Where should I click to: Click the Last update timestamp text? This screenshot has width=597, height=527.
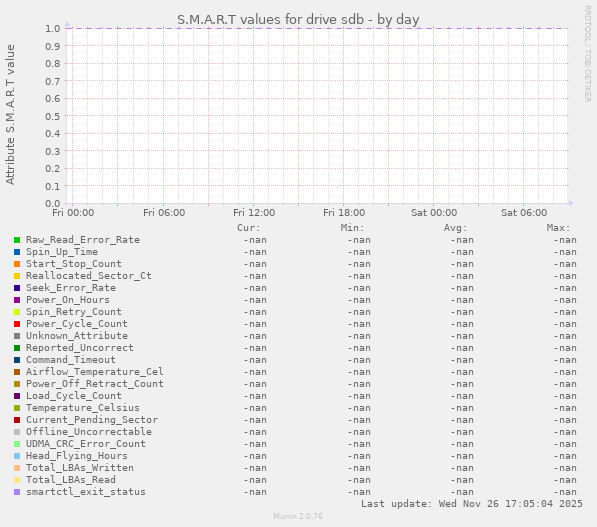(x=472, y=504)
